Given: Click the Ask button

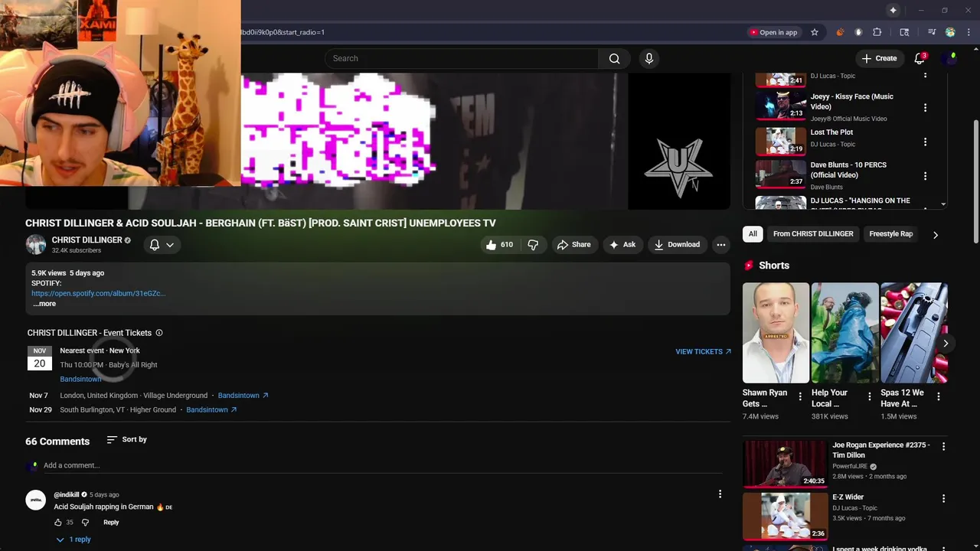Looking at the screenshot, I should click(622, 245).
